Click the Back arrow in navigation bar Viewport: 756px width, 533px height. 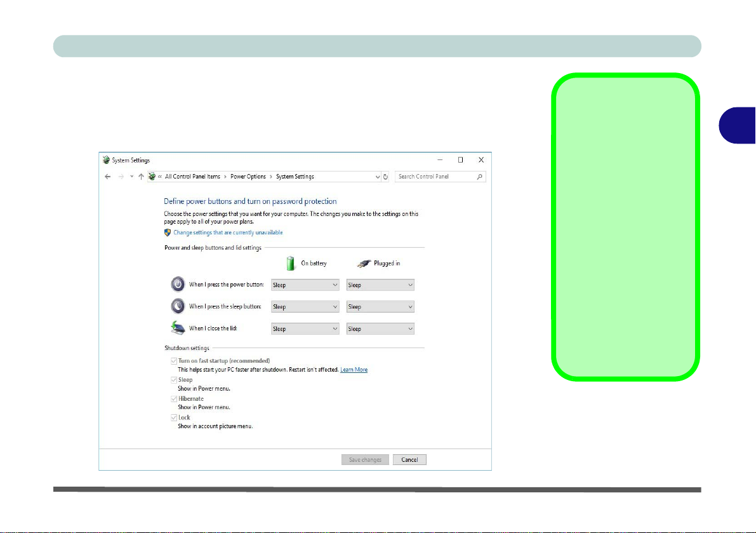click(107, 177)
